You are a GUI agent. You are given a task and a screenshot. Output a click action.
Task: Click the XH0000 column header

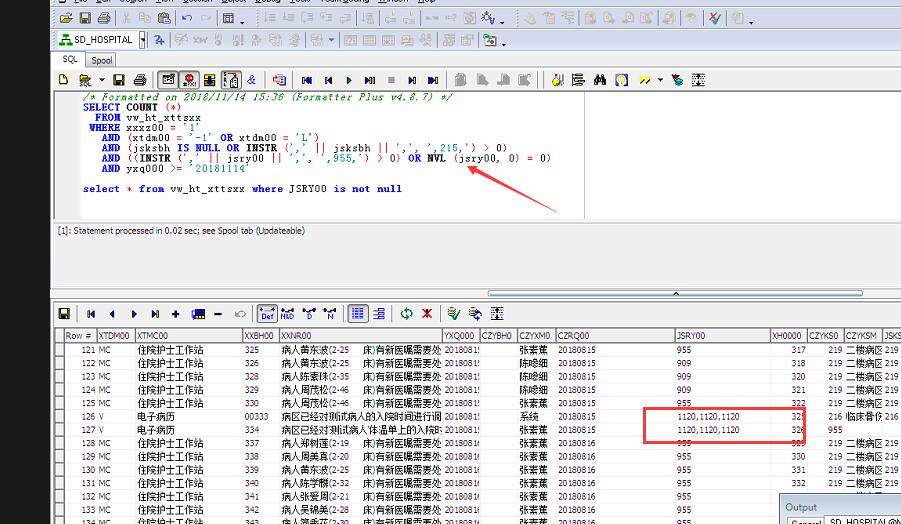pos(788,336)
